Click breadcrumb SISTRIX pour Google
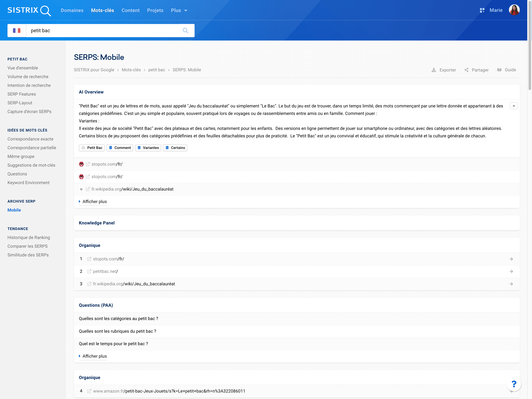532x399 pixels. [94, 70]
